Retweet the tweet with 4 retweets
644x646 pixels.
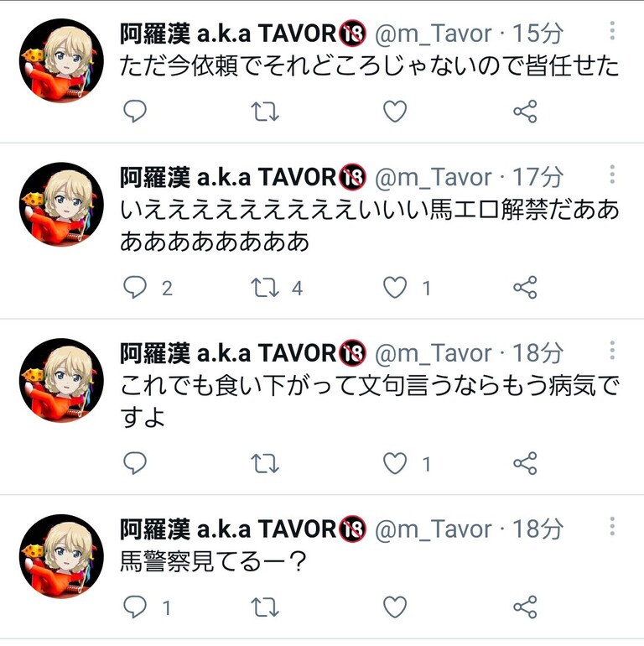click(265, 287)
